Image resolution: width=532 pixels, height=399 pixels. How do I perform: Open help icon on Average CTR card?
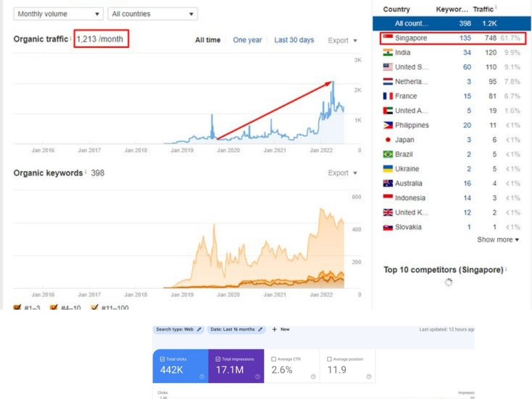pos(313,377)
